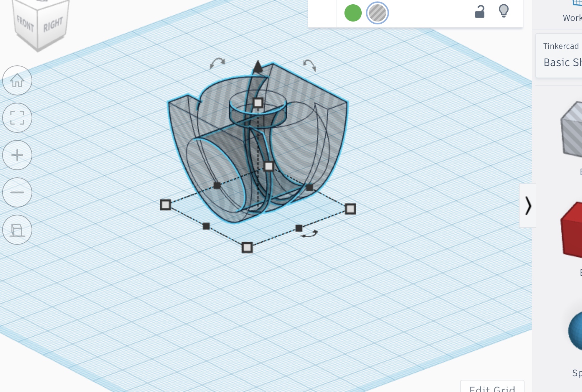Screen dimensions: 582x392
Task: Toggle the lock editing padlock icon
Action: point(480,12)
